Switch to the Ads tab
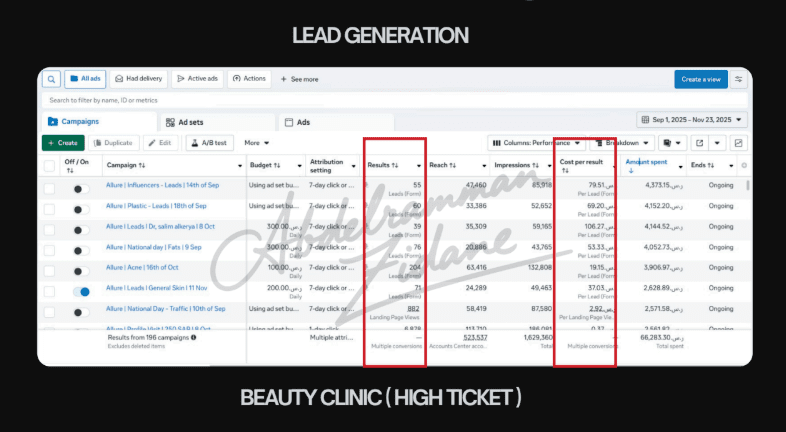 click(x=336, y=122)
